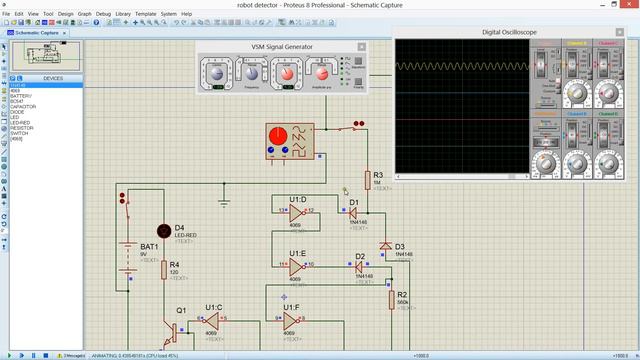Click the oscilloscope Channel C voltage dial
Screen dimensions: 640x360
point(609,94)
